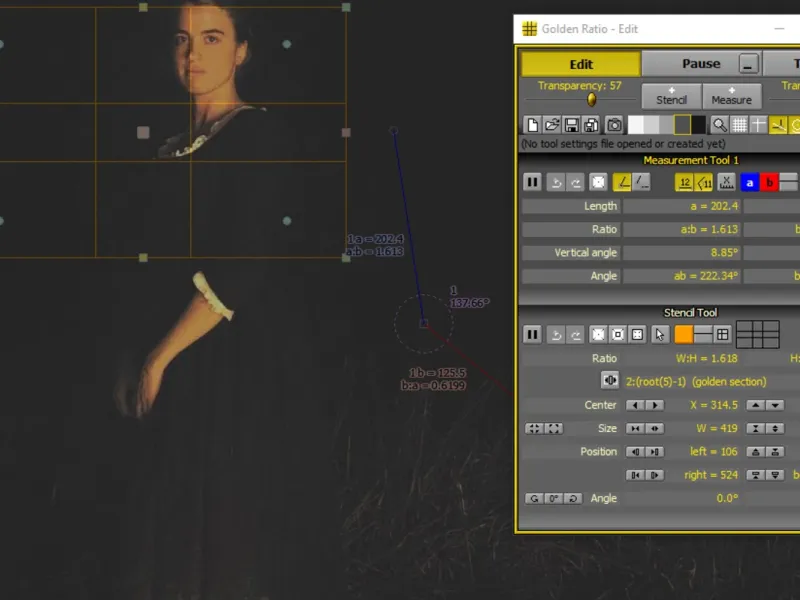
Task: Move right edge rightwards
Action: tap(655, 476)
